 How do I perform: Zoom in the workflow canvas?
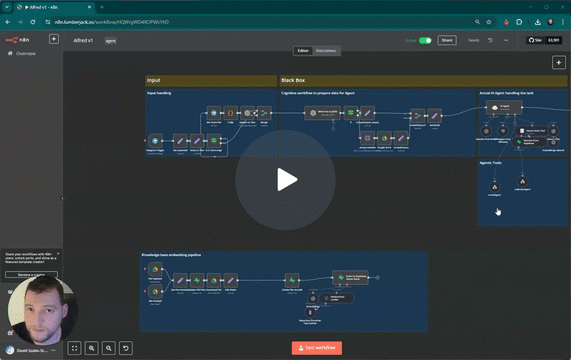coord(91,348)
